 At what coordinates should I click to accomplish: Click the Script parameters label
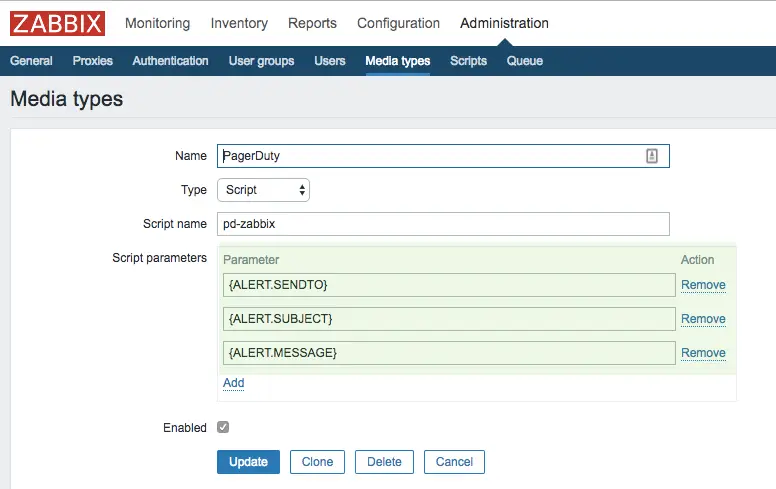click(159, 258)
